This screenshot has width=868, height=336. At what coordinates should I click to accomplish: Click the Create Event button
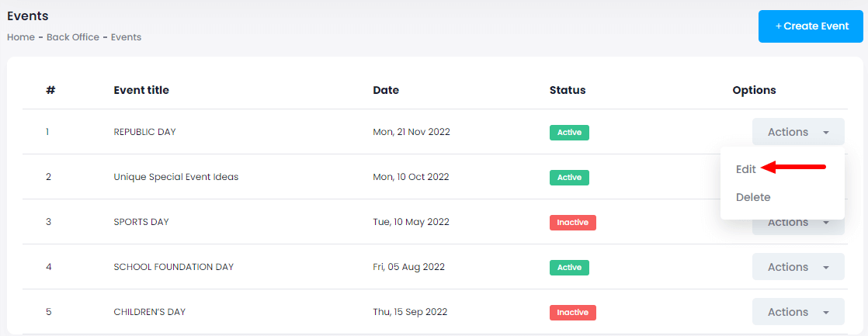click(811, 26)
